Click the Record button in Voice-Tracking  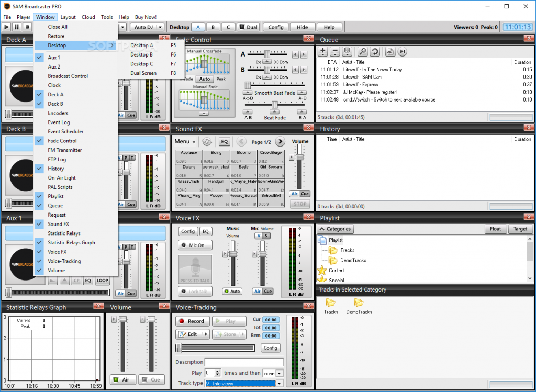(192, 321)
